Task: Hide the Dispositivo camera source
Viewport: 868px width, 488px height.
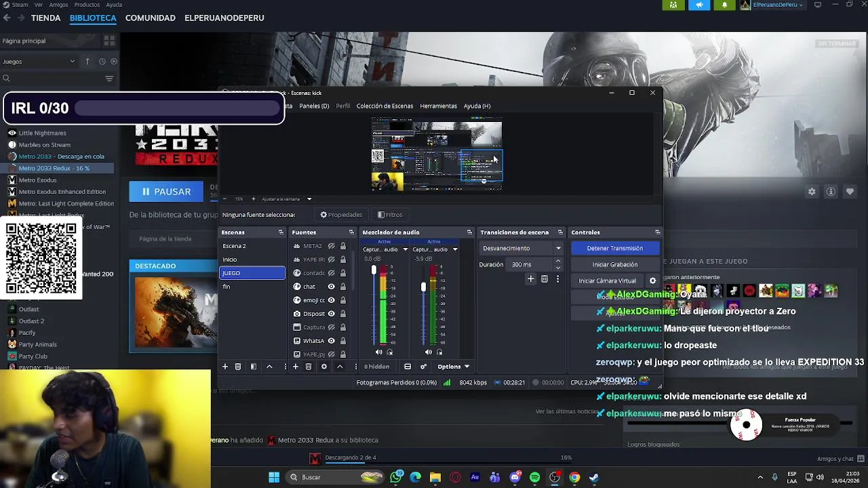Action: coord(332,314)
